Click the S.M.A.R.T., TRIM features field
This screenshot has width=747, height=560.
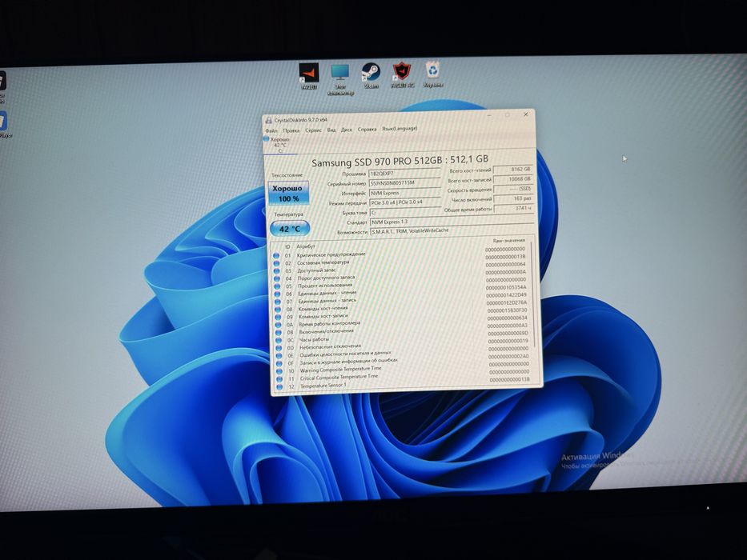click(x=452, y=231)
